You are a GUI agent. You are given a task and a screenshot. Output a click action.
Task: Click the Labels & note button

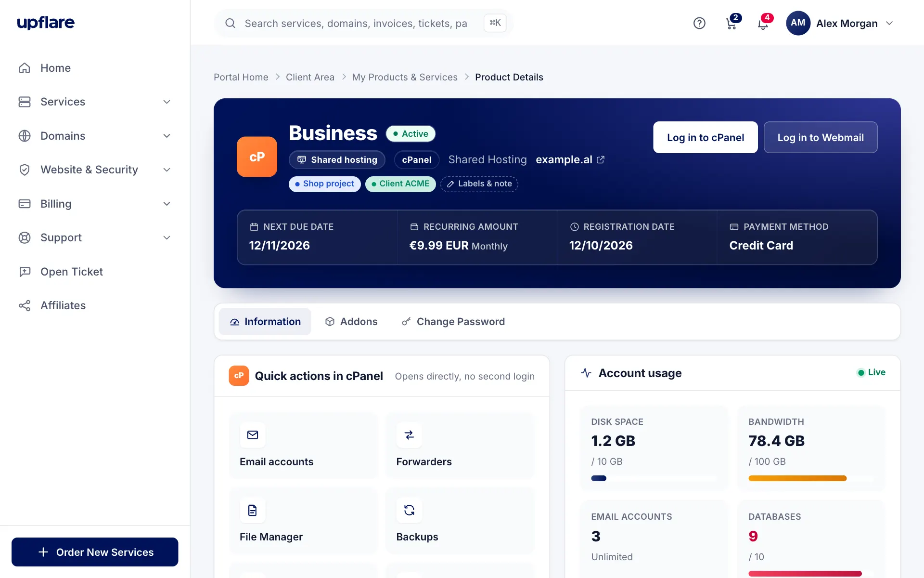pyautogui.click(x=479, y=184)
